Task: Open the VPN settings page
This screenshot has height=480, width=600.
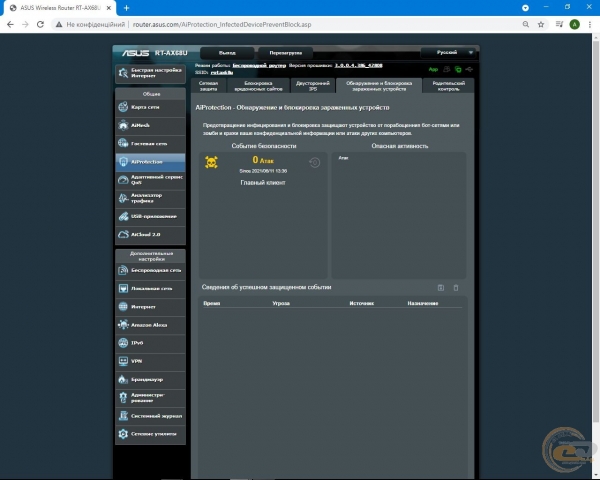Action: (x=150, y=361)
